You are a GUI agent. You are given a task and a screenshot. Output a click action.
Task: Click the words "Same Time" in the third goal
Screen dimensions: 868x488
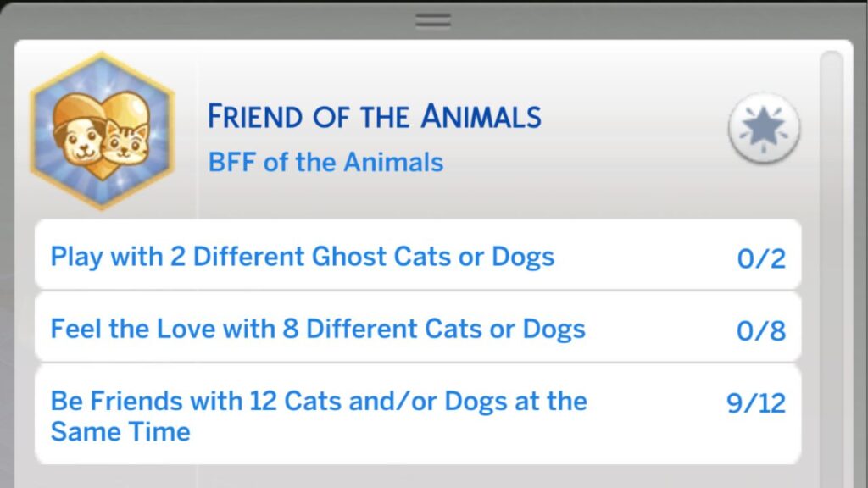point(120,431)
